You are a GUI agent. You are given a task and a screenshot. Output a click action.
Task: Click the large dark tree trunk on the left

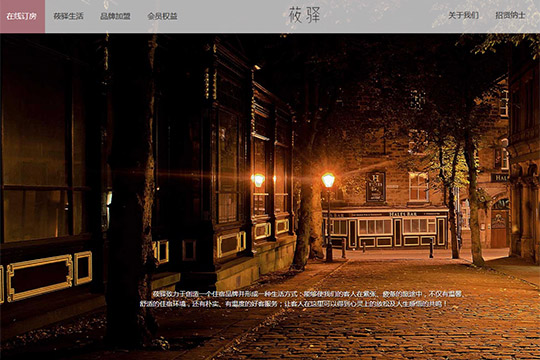click(132, 193)
